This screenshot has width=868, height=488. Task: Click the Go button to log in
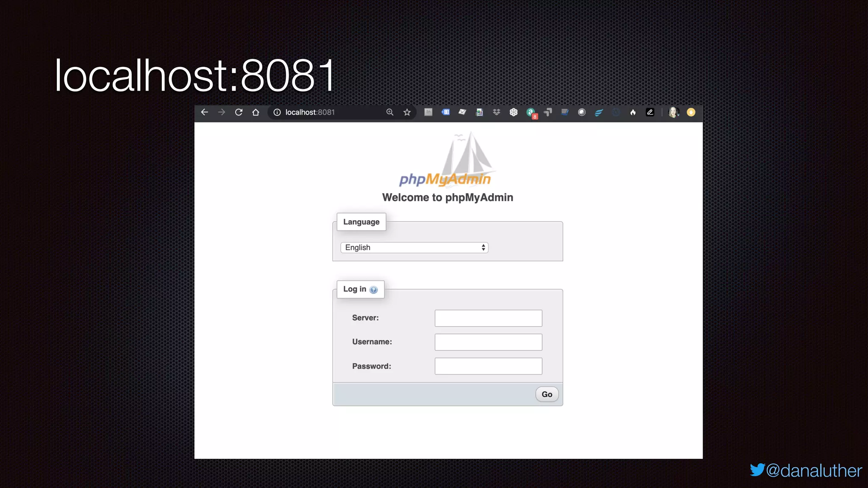click(547, 394)
